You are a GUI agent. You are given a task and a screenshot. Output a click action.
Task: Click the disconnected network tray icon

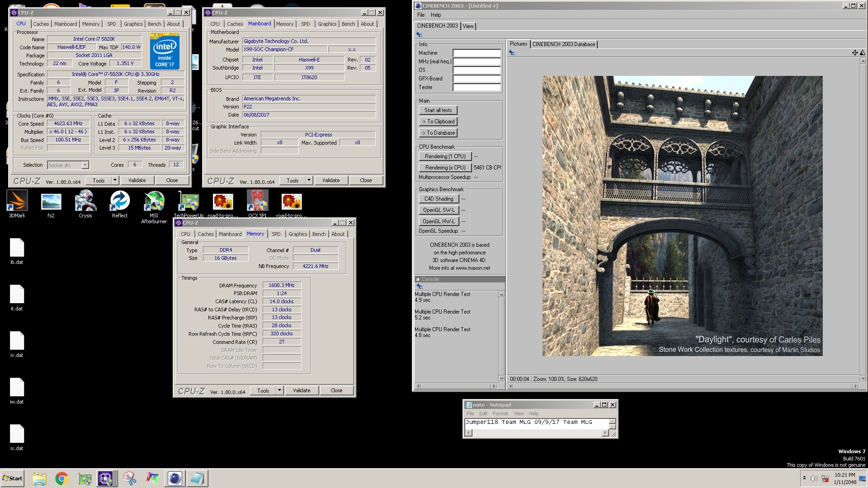tap(826, 479)
